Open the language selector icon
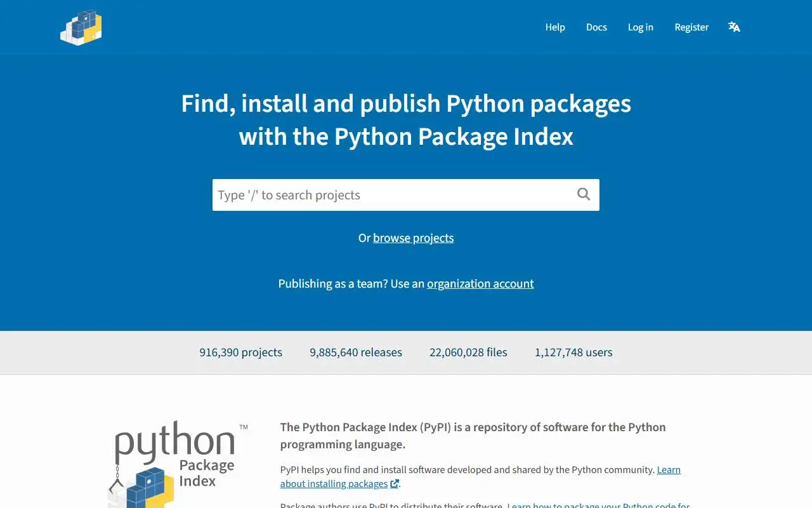The width and height of the screenshot is (812, 508). [x=734, y=27]
